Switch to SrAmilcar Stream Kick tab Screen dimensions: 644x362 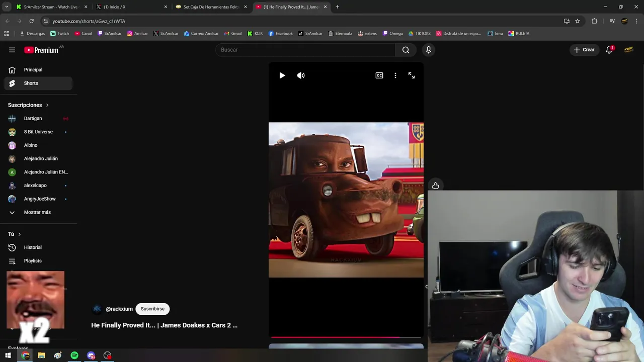pyautogui.click(x=52, y=7)
